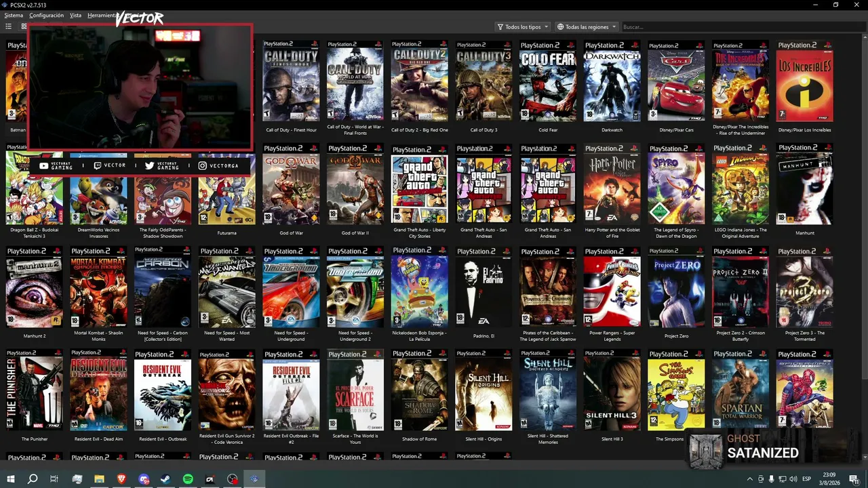Select the Need for Speed Most Wanted cover
Viewport: 868px width, 488px height.
226,287
